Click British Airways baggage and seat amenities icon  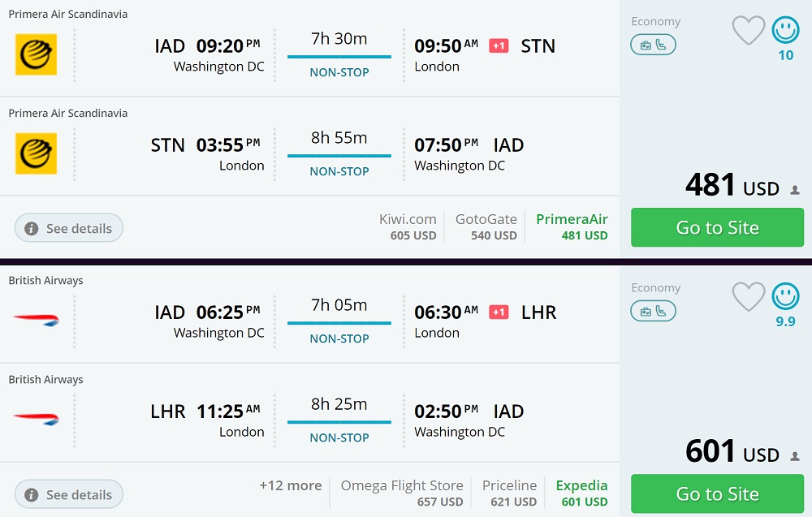(x=653, y=312)
